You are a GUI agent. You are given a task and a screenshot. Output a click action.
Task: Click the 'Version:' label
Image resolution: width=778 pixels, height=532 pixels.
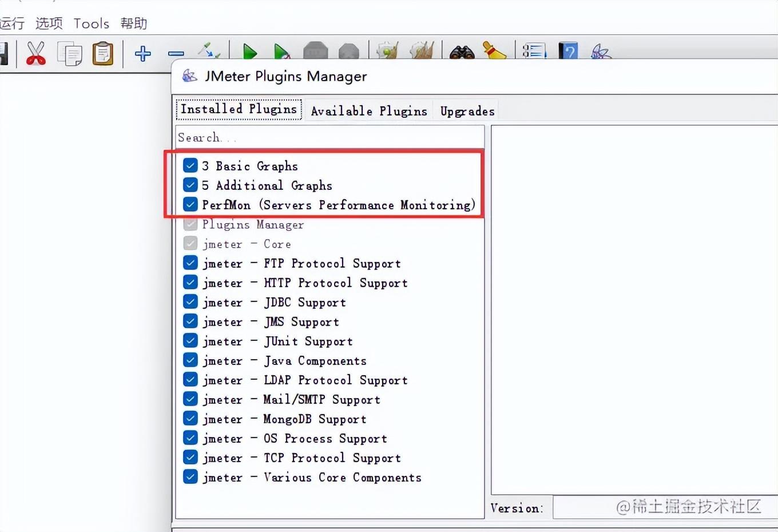517,508
